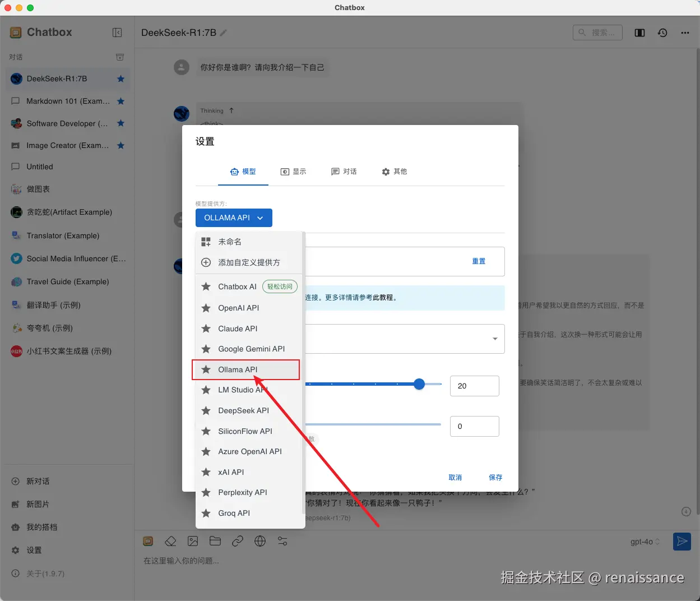Image resolution: width=700 pixels, height=601 pixels.
Task: Click the sliders settings icon in input toolbar
Action: [282, 541]
